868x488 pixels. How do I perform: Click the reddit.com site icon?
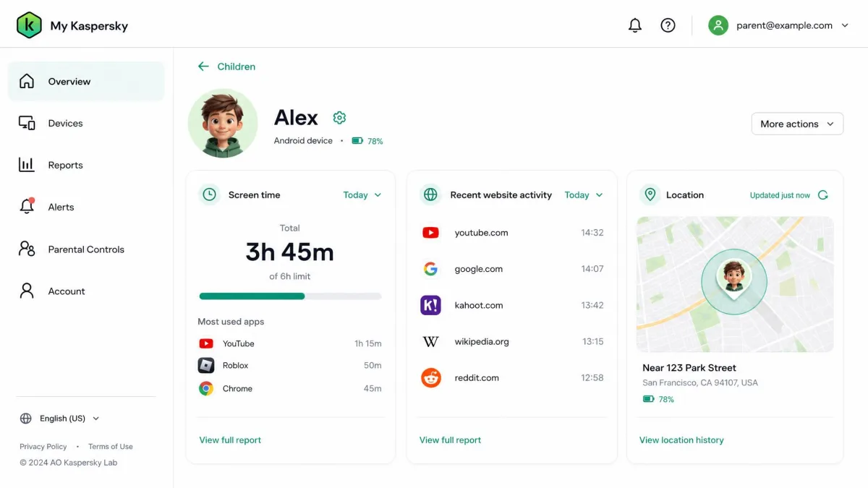pyautogui.click(x=431, y=377)
